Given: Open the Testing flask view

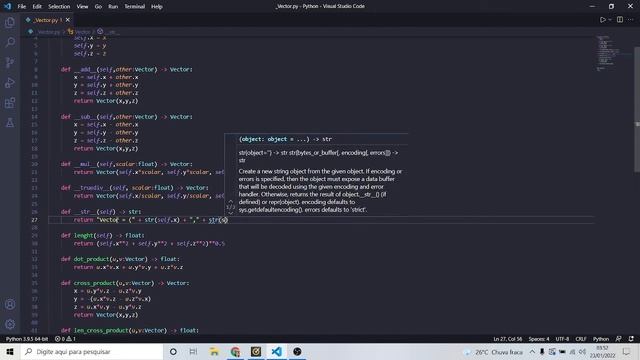Looking at the screenshot, I should point(10,122).
